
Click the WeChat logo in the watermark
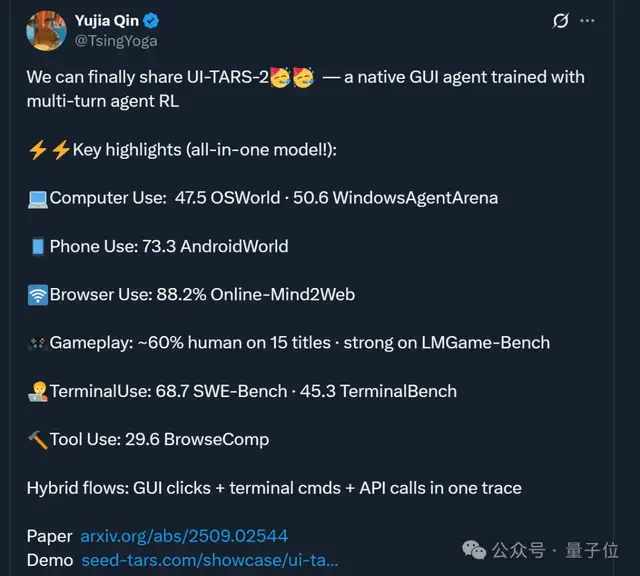click(473, 550)
